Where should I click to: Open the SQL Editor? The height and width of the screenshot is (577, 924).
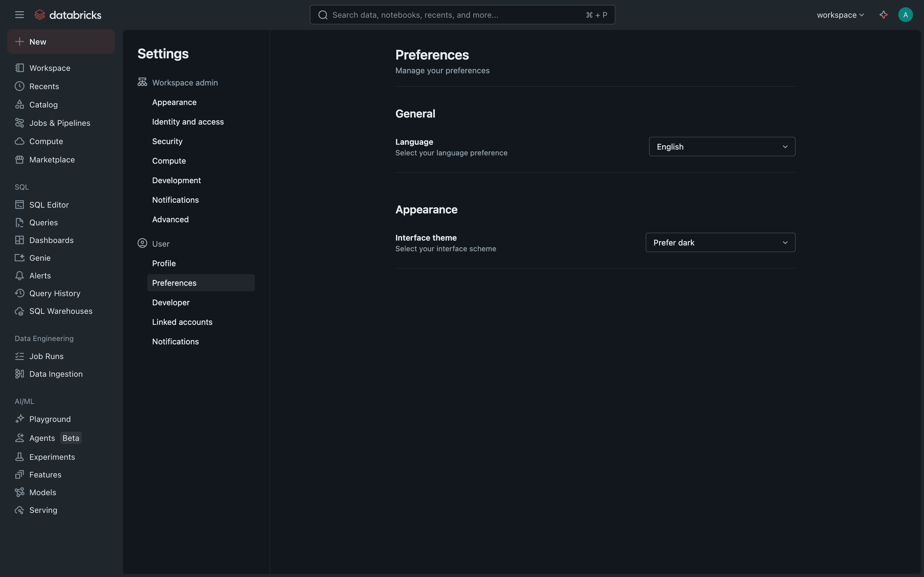pos(49,205)
